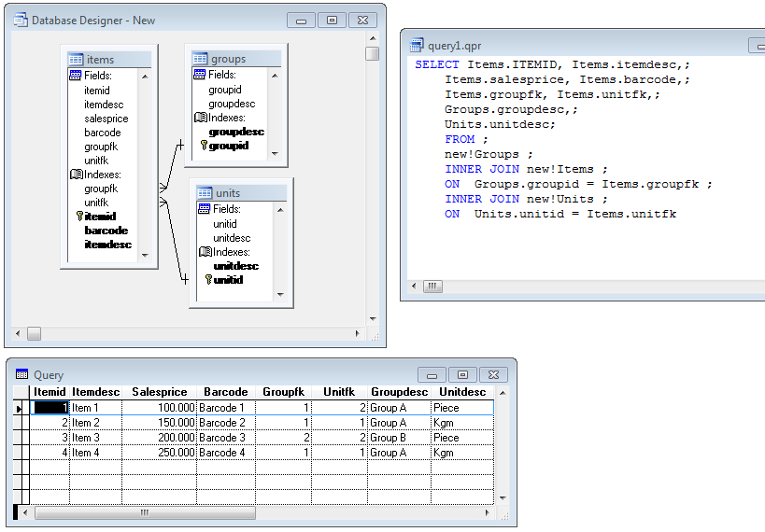Click the Groupdesc column header
Image resolution: width=765 pixels, height=532 pixels.
[x=399, y=392]
